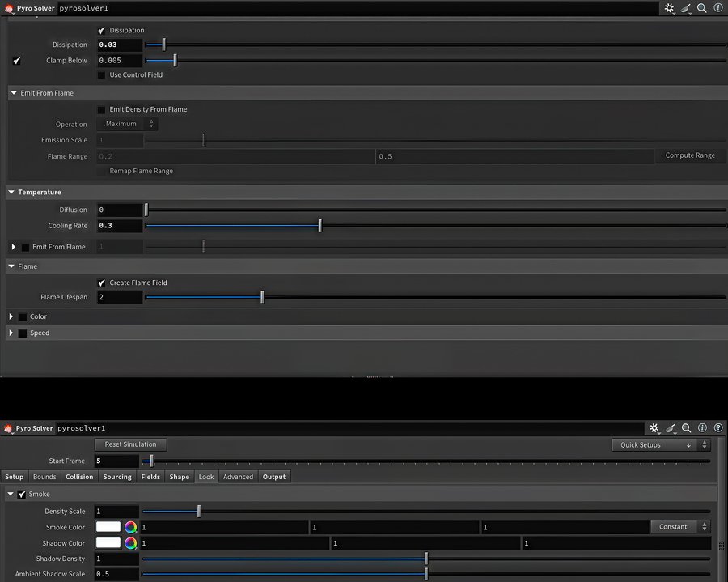728x582 pixels.
Task: Click the Clamp Below slider handle
Action: pyautogui.click(x=175, y=61)
